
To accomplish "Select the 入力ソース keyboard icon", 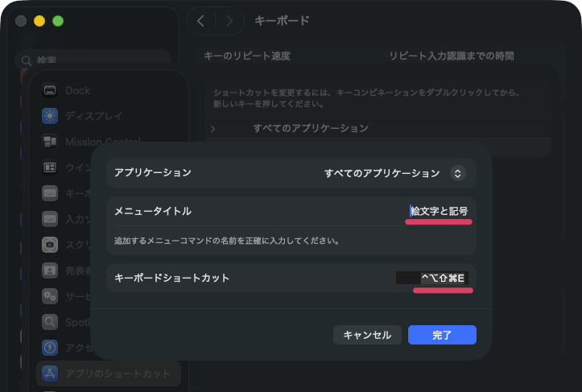I will coord(51,219).
